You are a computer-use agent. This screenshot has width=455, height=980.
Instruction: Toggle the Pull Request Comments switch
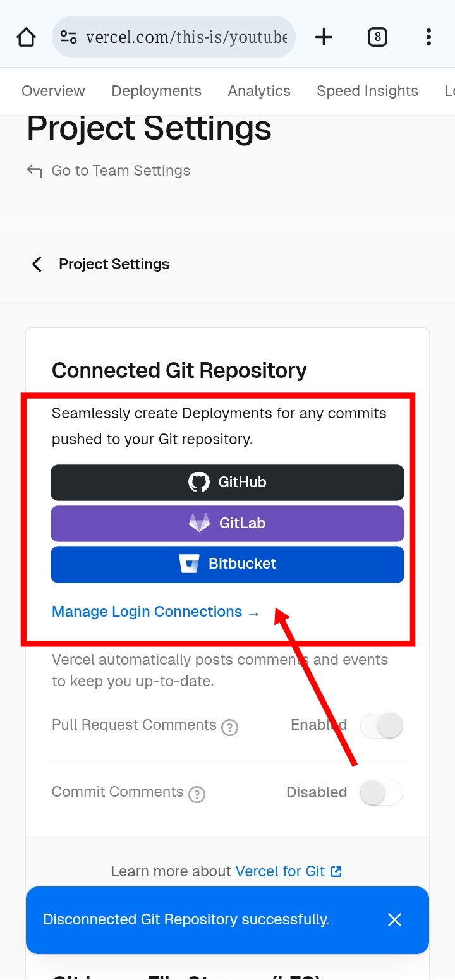(382, 725)
